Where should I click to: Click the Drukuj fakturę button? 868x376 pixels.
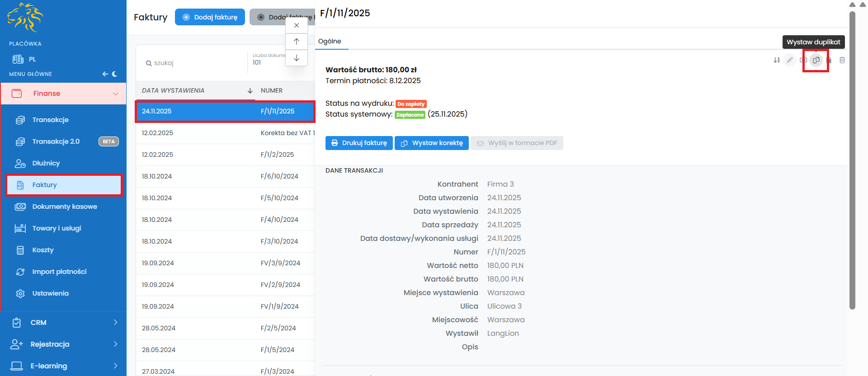(x=359, y=143)
